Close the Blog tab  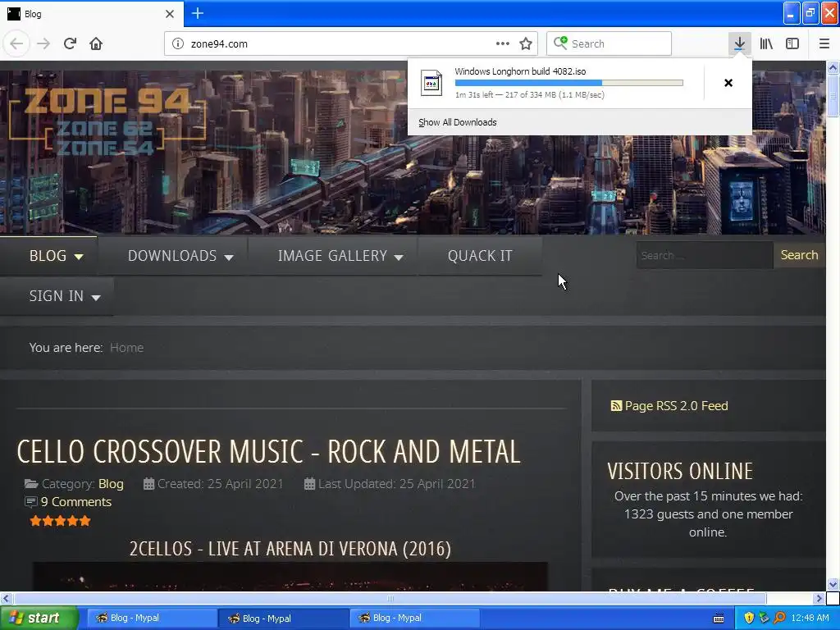pyautogui.click(x=169, y=13)
